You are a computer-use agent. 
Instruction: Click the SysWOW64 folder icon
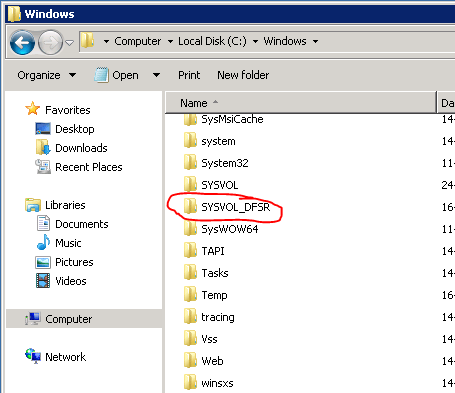[190, 228]
